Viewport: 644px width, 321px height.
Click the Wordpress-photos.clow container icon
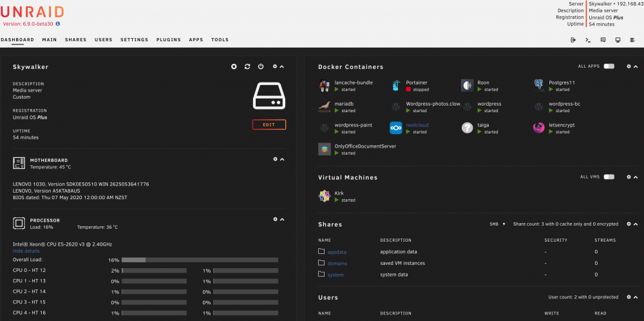396,107
